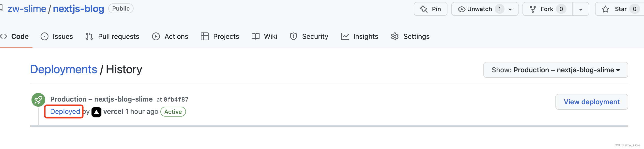Open the dropdown arrow beside Fork
The image size is (644, 149).
[x=581, y=10]
